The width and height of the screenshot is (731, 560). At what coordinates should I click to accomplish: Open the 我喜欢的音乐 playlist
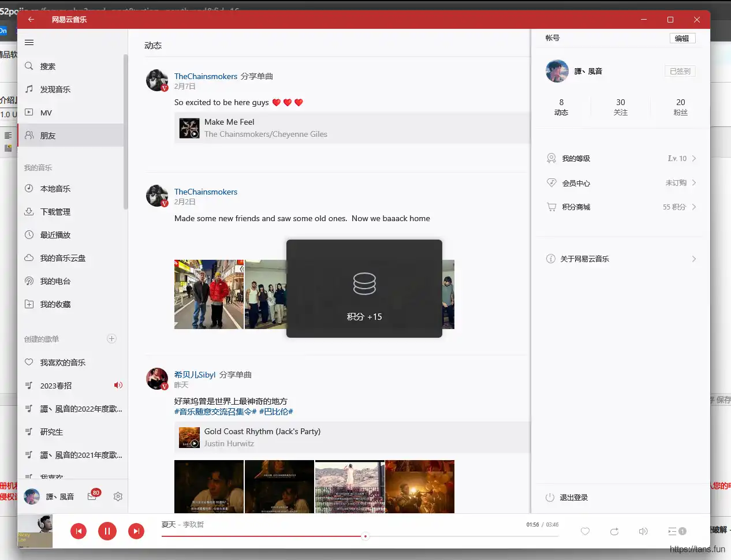tap(70, 363)
